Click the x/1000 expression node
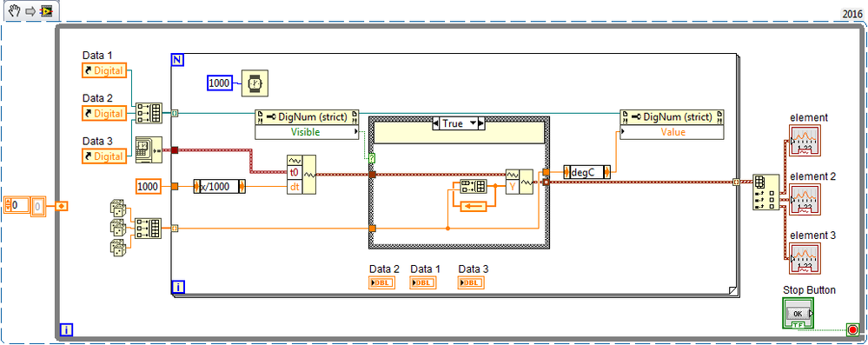 tap(220, 187)
